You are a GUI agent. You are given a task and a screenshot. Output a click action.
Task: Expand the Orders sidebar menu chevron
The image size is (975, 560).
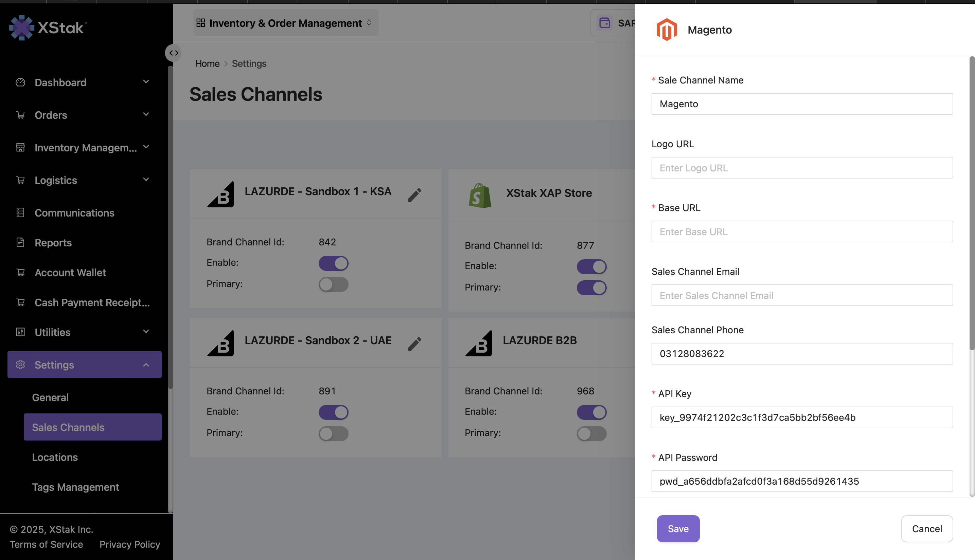click(x=146, y=114)
